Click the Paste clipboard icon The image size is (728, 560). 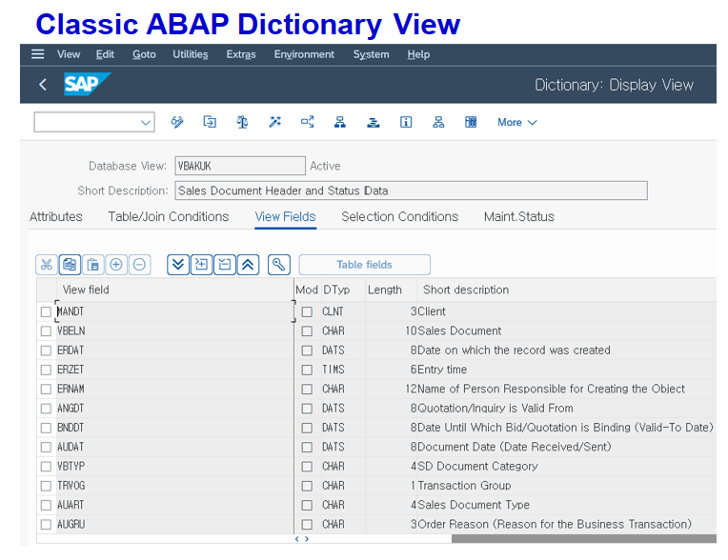(x=92, y=265)
